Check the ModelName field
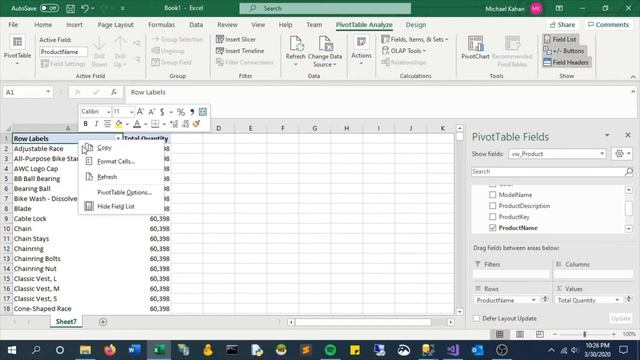The image size is (640, 360). [493, 195]
